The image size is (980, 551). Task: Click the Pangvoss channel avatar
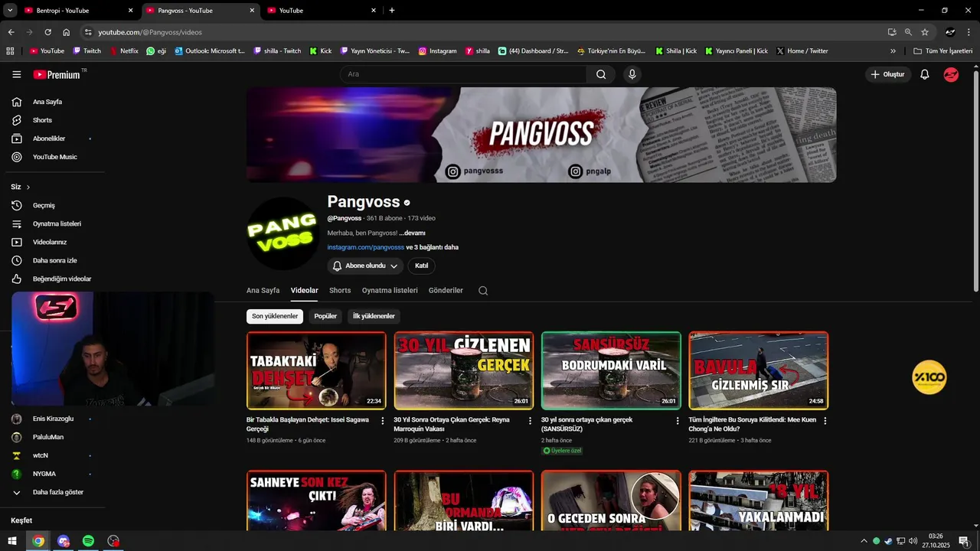click(x=283, y=233)
